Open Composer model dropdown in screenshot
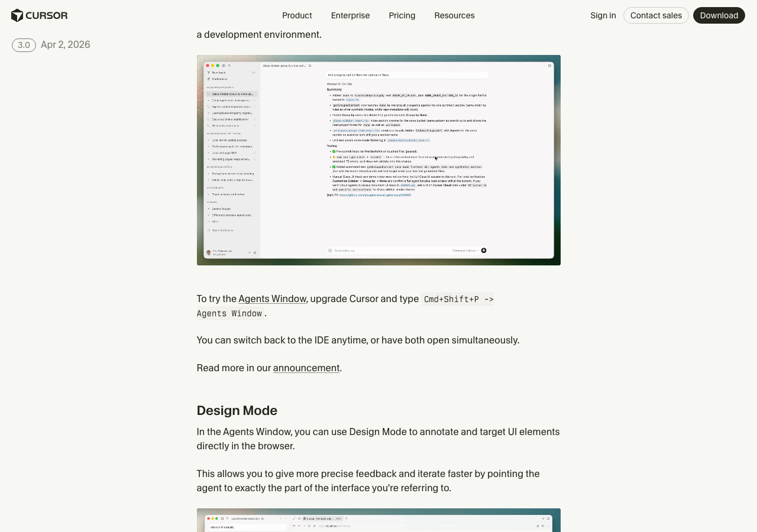This screenshot has width=757, height=532. click(465, 251)
